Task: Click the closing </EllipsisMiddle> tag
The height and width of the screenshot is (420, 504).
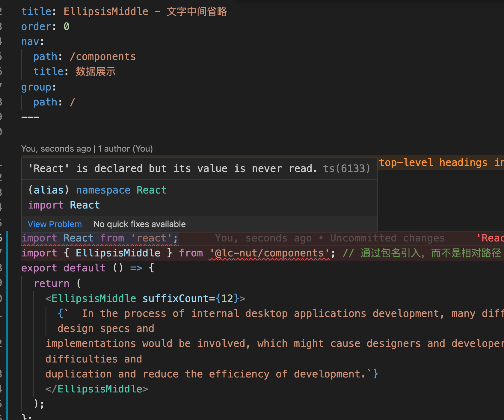Action: (x=97, y=389)
